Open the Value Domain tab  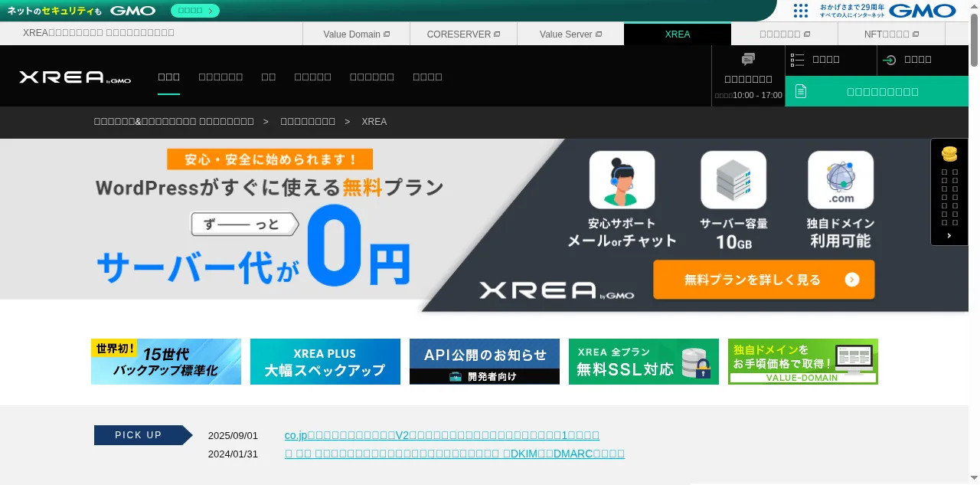coord(356,34)
